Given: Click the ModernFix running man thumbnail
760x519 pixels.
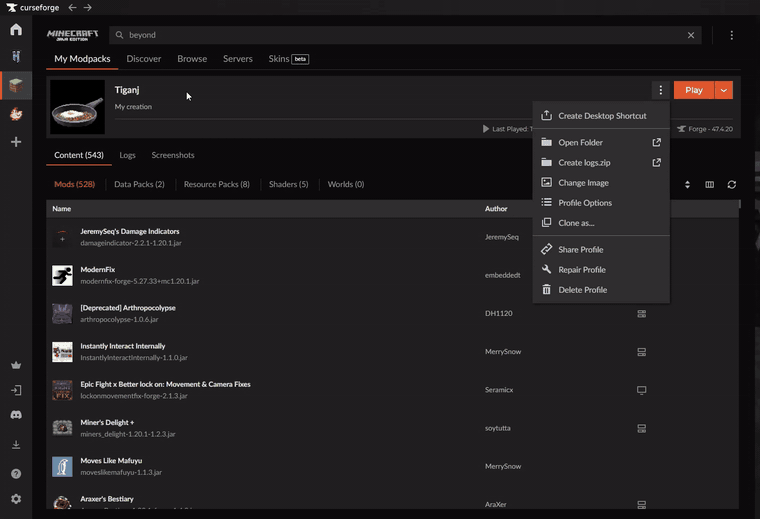Looking at the screenshot, I should (x=62, y=275).
